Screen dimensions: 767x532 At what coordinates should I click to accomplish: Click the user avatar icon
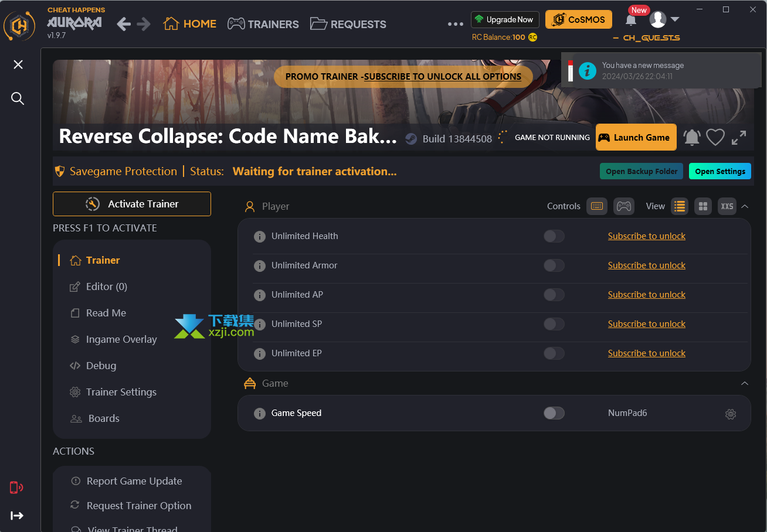point(658,19)
